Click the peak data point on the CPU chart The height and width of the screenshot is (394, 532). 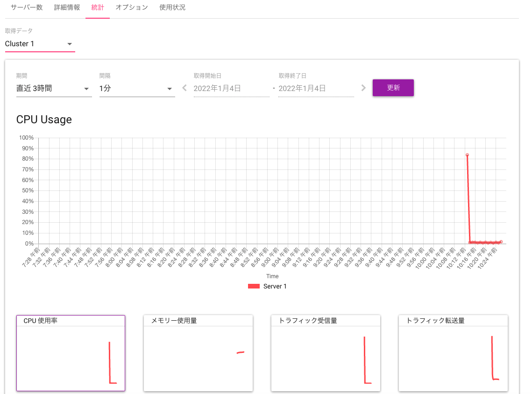(467, 155)
